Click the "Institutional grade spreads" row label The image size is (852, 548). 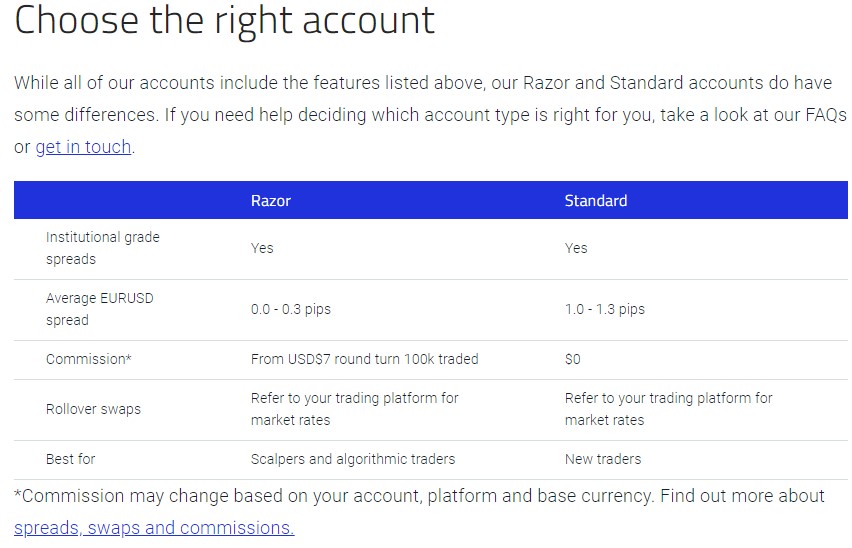tap(102, 248)
